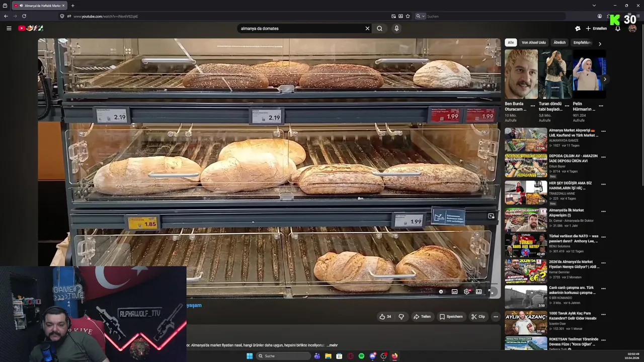Open Discord from the taskbar

click(x=372, y=356)
